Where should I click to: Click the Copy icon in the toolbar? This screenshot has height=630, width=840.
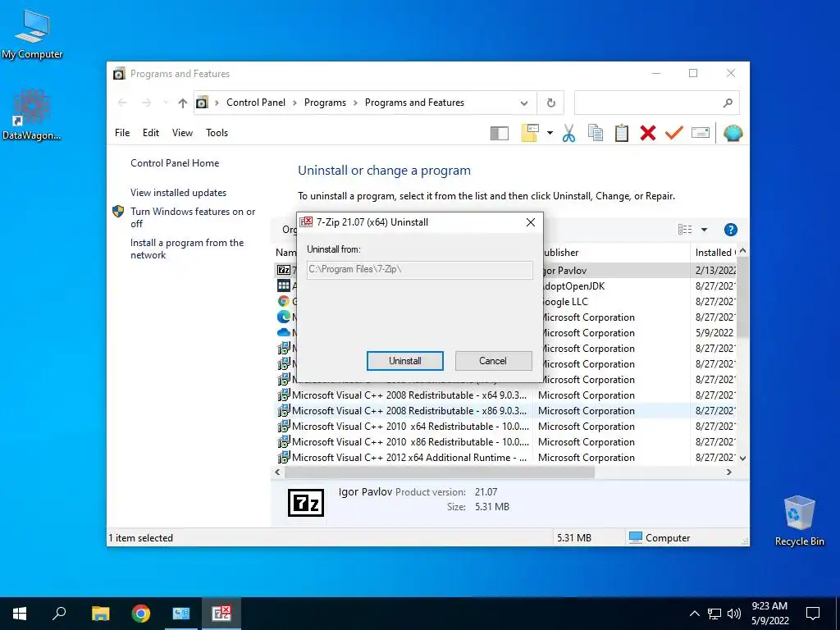point(596,133)
